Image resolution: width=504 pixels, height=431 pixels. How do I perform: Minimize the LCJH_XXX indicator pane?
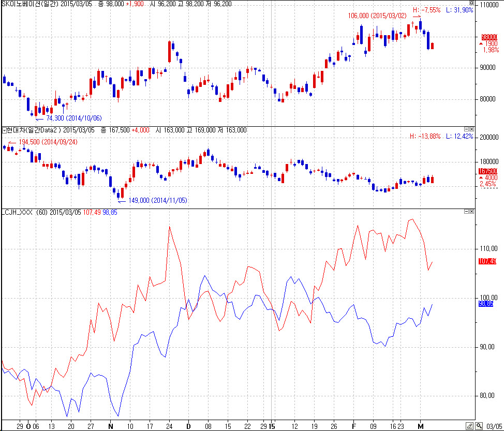click(466, 212)
